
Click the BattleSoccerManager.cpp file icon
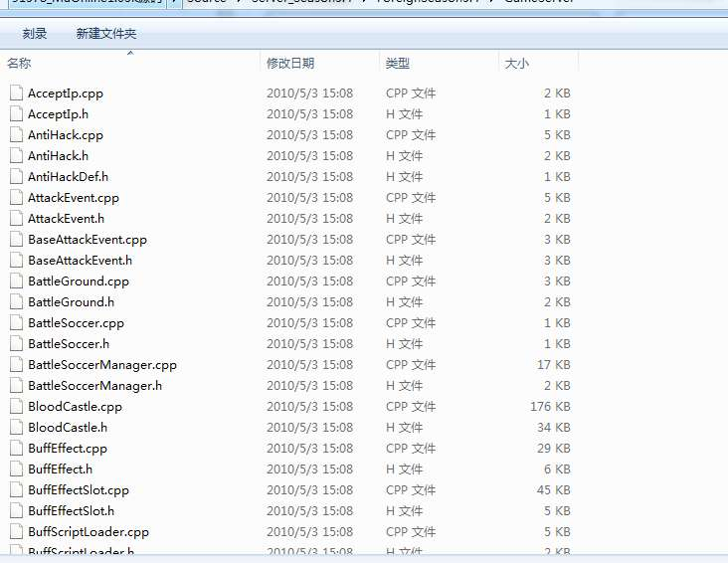16,364
